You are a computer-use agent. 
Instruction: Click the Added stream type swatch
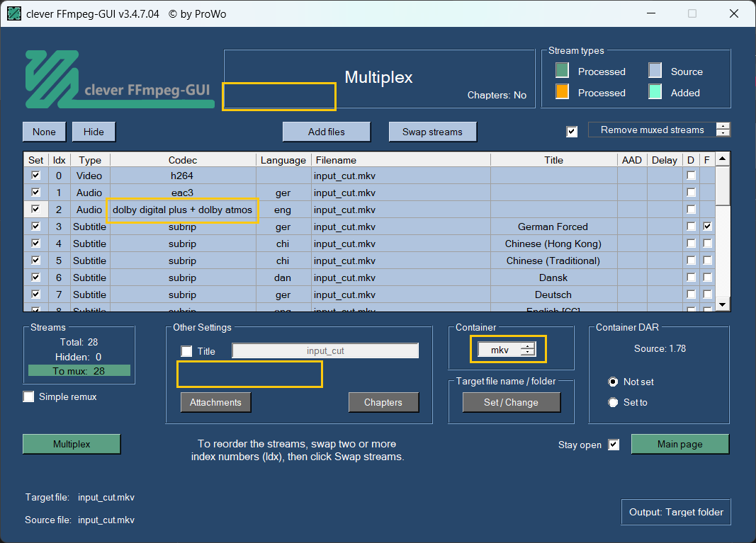(655, 92)
